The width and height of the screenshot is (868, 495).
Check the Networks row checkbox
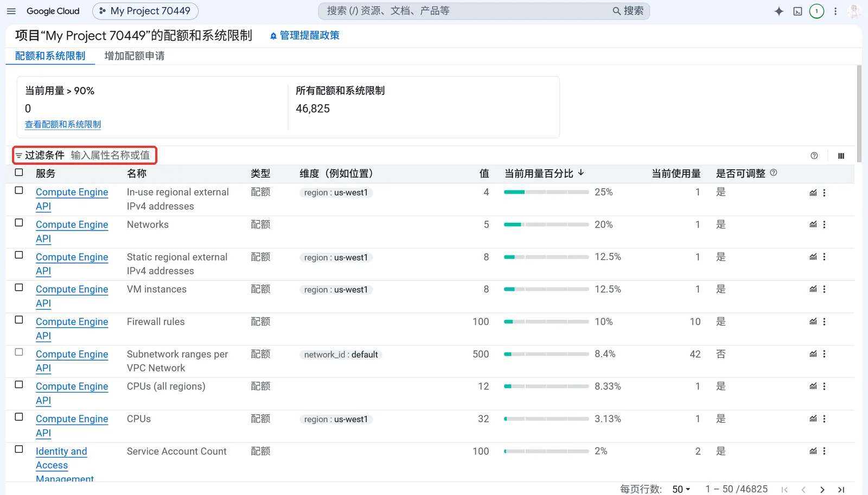tap(19, 223)
